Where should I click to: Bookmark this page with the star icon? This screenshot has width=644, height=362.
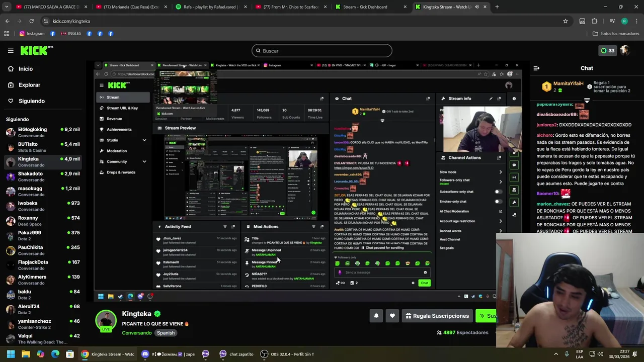point(566,21)
